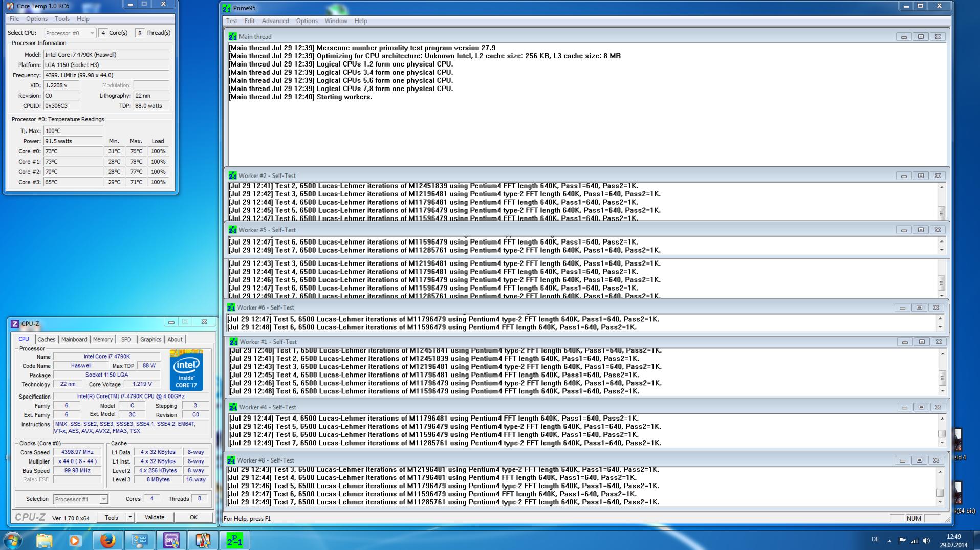Click the Intel Core i7 logo
980x550 pixels.
pyautogui.click(x=186, y=370)
